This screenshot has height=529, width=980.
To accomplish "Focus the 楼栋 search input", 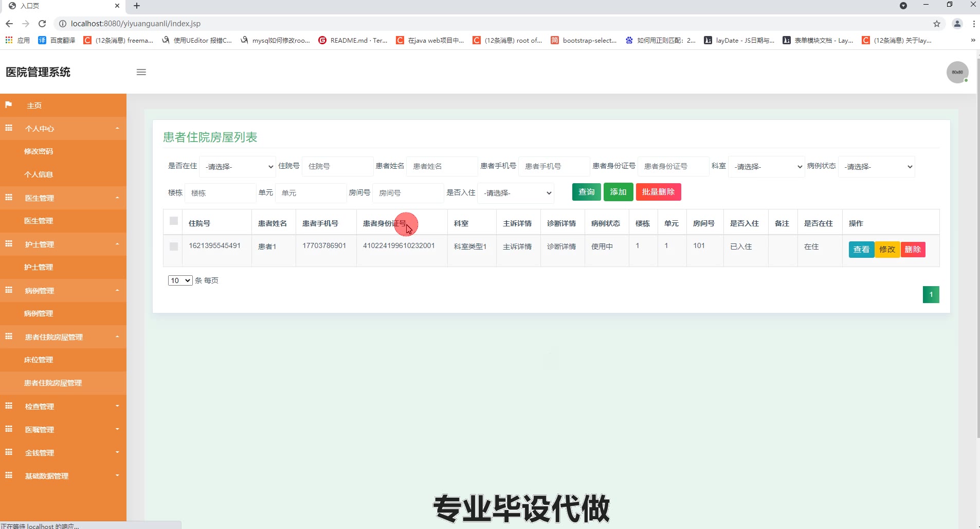I will 220,193.
